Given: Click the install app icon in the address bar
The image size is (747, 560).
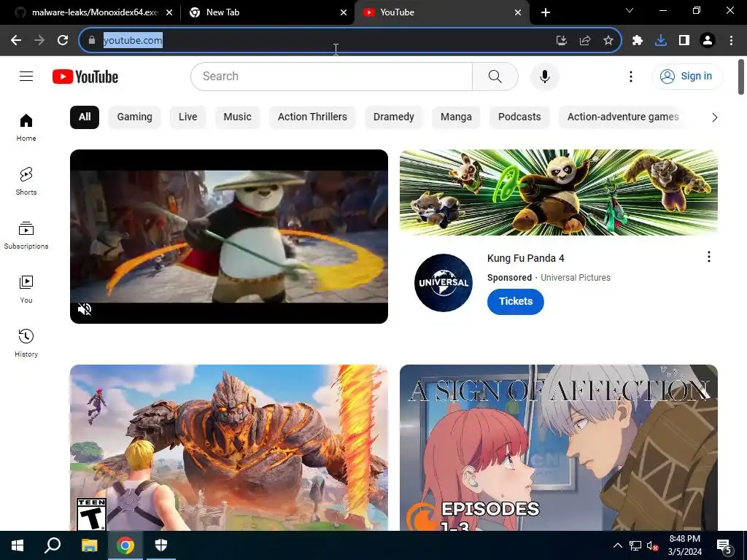Looking at the screenshot, I should pos(562,41).
